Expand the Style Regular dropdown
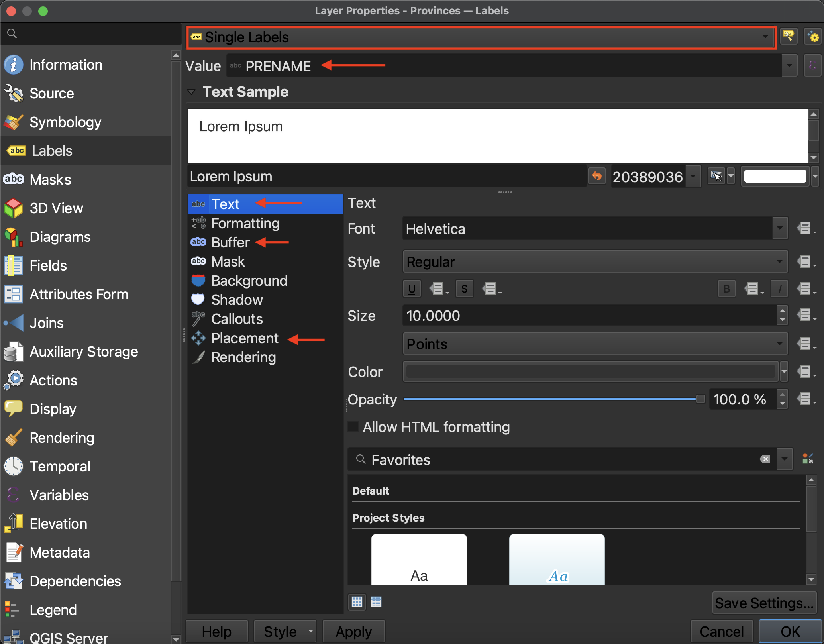The image size is (824, 644). pos(595,262)
